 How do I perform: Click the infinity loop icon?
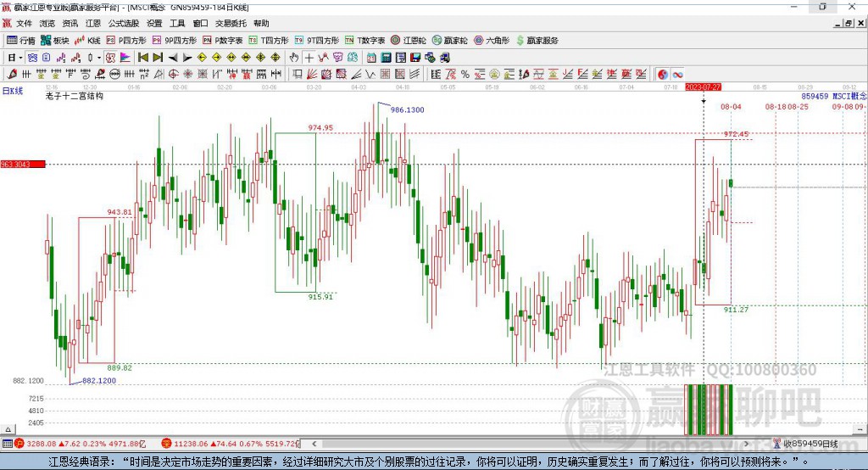point(677,75)
